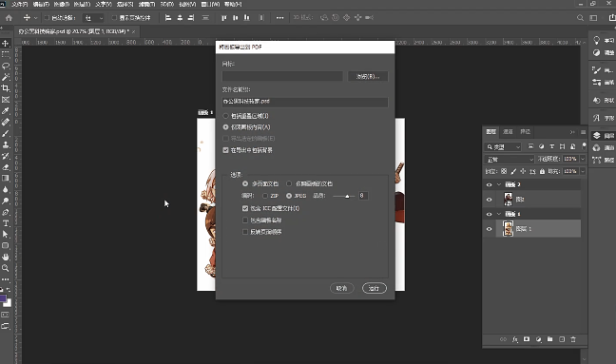Select the document per artboard radio button

point(289,183)
